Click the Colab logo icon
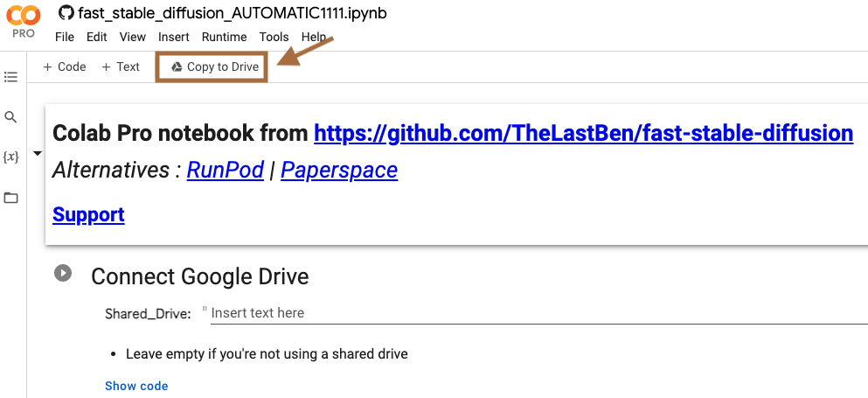 tap(24, 16)
